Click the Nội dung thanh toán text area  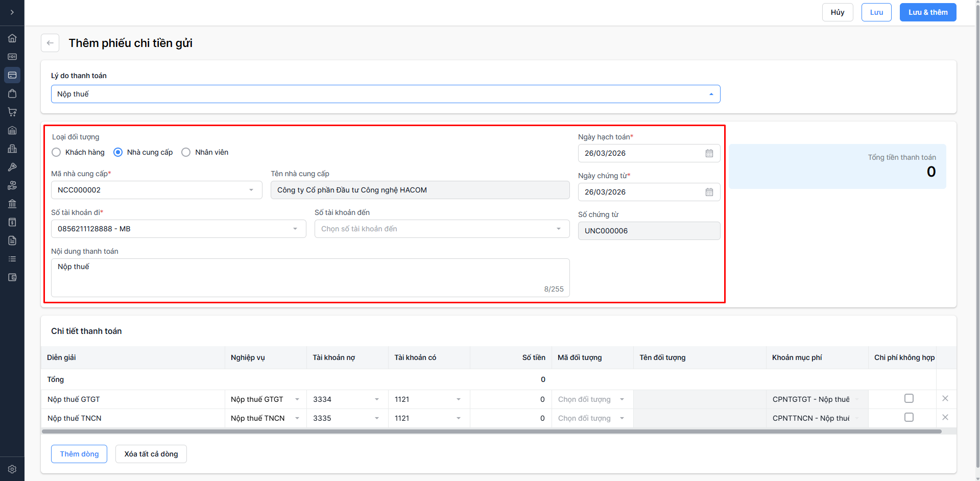pyautogui.click(x=310, y=277)
